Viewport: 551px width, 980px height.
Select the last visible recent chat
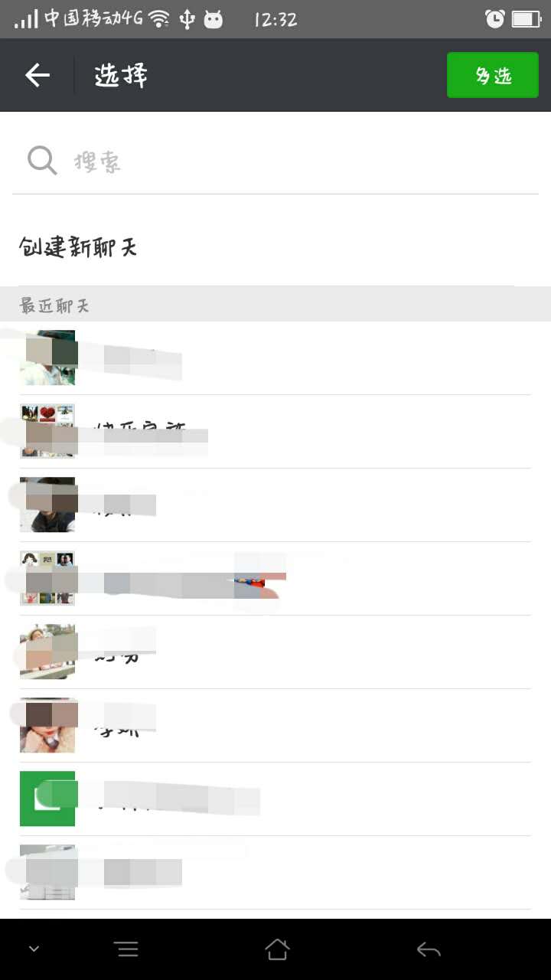point(275,873)
